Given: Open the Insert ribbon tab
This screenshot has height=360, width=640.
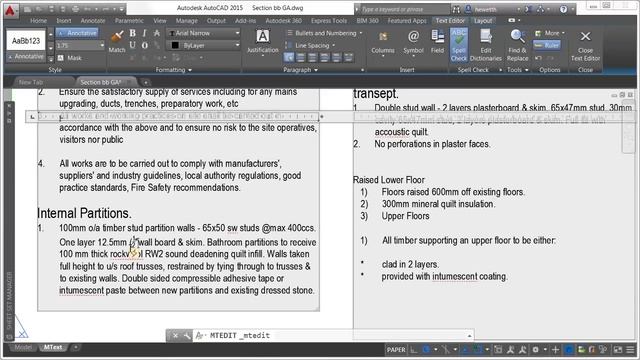Looking at the screenshot, I should point(64,20).
